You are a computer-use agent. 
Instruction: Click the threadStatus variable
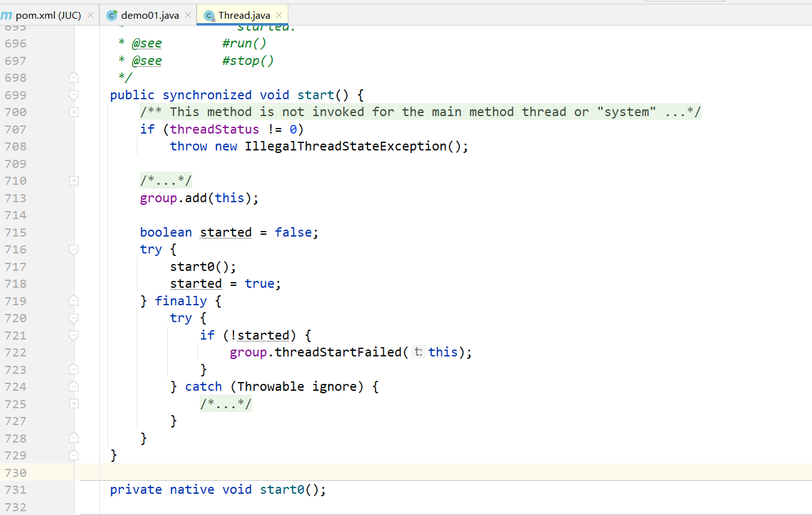coord(214,129)
